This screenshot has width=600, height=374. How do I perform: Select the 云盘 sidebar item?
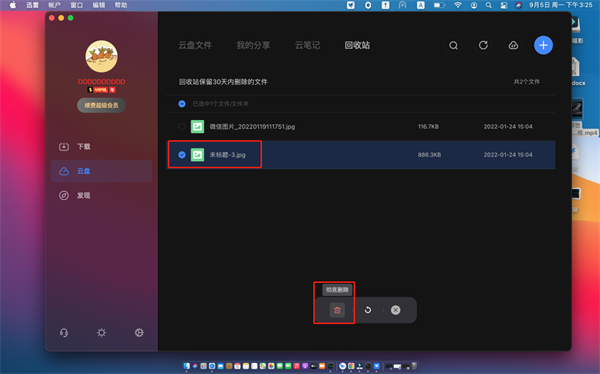tap(101, 171)
